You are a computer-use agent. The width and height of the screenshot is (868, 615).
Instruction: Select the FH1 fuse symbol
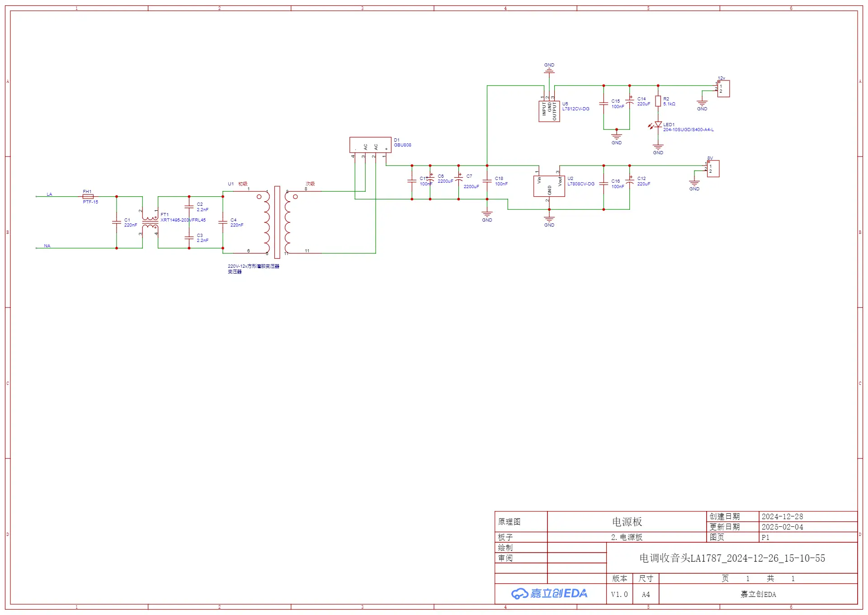pyautogui.click(x=88, y=197)
